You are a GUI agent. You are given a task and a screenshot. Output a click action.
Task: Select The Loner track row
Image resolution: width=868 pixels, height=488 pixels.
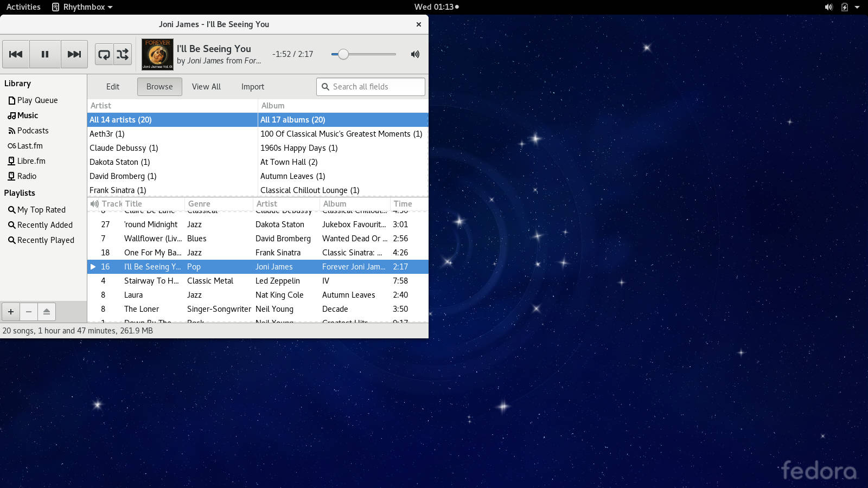(258, 309)
